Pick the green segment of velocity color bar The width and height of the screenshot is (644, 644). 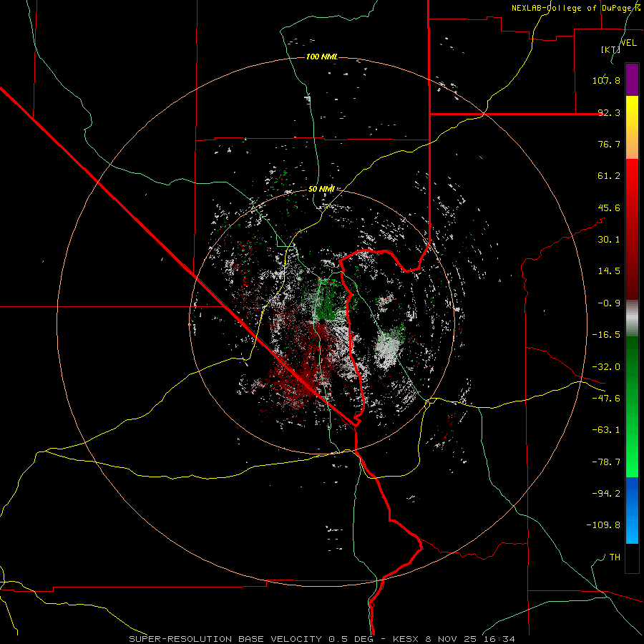(x=632, y=406)
